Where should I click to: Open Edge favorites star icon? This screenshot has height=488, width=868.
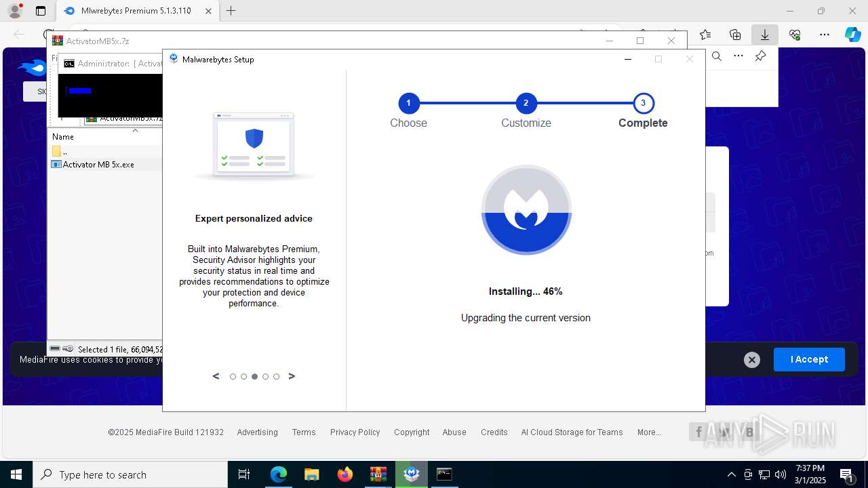click(705, 35)
